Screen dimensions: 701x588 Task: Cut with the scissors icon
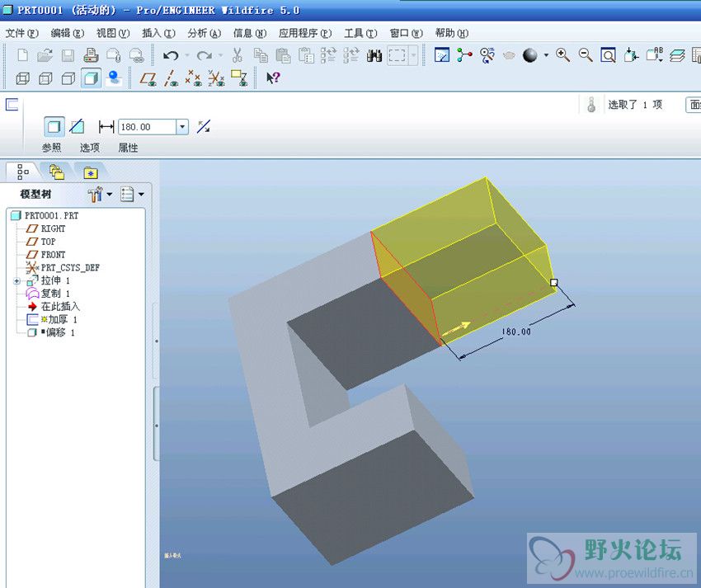pyautogui.click(x=238, y=55)
